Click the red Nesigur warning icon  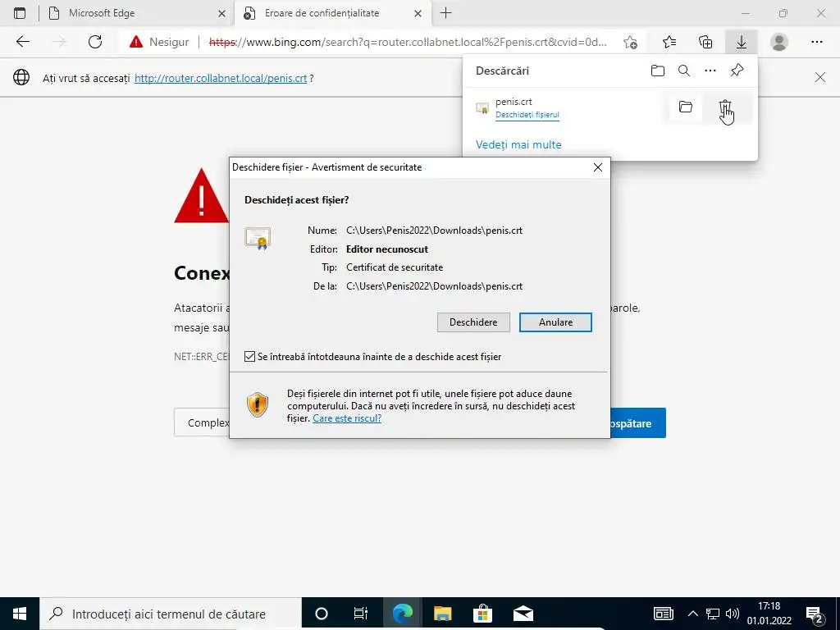[x=136, y=42]
